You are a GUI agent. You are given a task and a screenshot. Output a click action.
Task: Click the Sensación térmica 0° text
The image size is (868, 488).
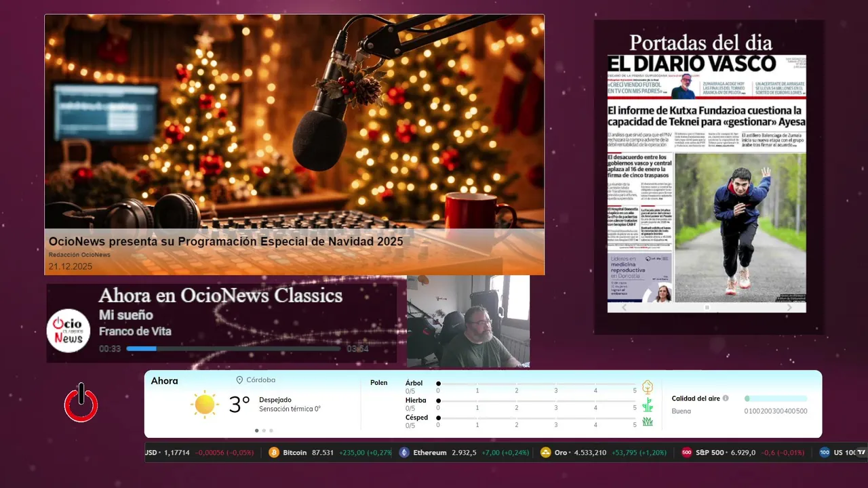point(290,409)
